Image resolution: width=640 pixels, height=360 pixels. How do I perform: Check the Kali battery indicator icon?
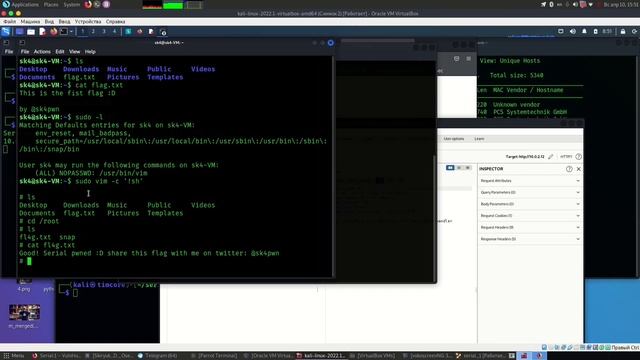click(x=595, y=31)
